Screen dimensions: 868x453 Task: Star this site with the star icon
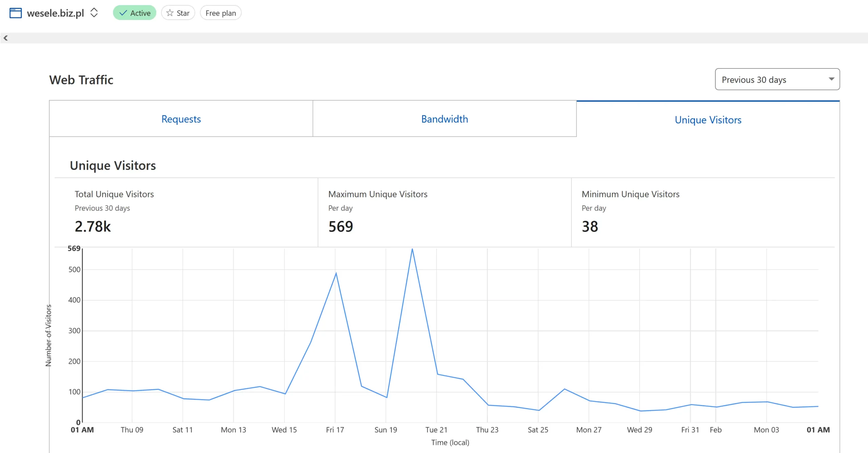pos(170,13)
